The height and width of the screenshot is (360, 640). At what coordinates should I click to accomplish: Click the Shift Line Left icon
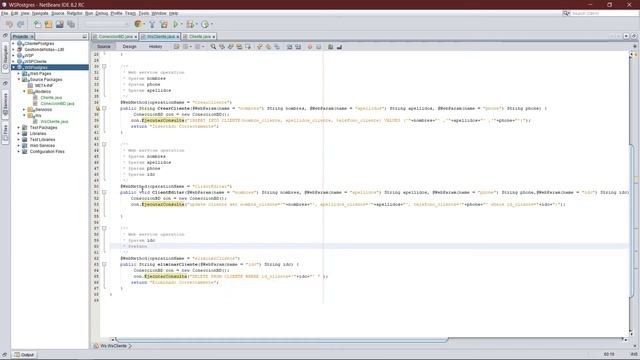(x=289, y=47)
